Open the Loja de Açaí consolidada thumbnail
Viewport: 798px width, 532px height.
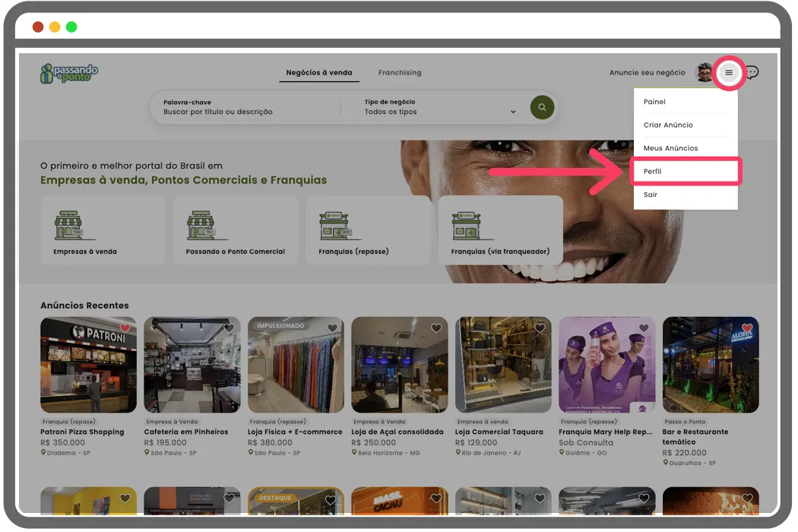tap(399, 365)
